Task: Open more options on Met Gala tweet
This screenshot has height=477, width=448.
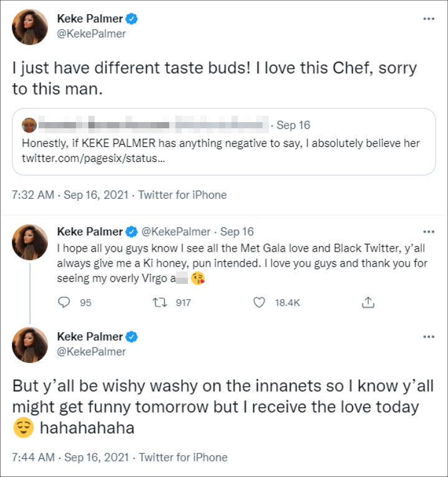Action: pyautogui.click(x=429, y=232)
